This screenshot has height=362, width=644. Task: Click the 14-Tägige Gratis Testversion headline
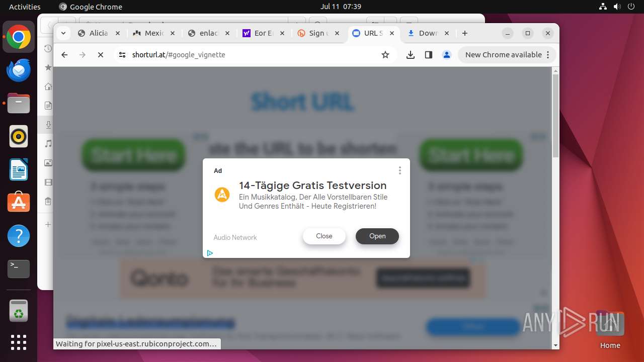point(313,186)
